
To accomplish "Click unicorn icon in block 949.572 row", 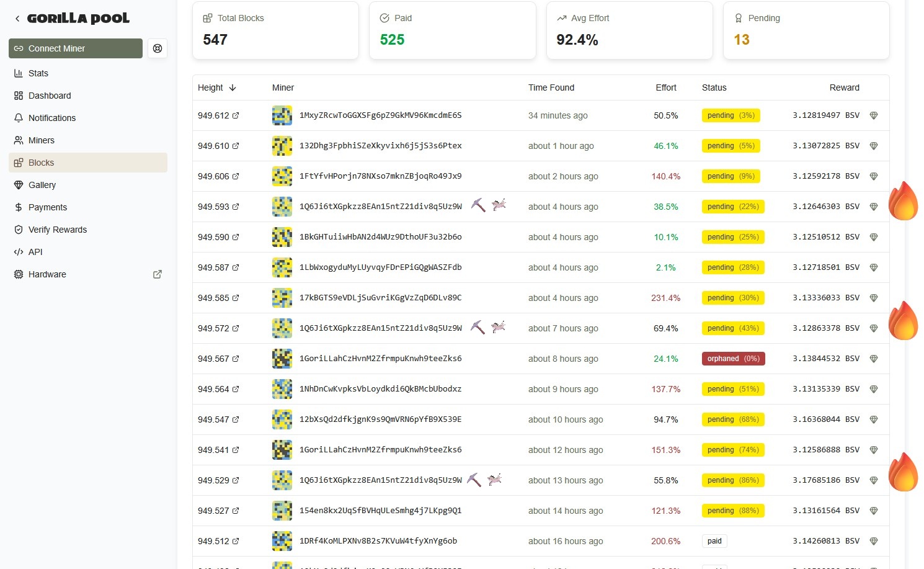I will tap(499, 326).
